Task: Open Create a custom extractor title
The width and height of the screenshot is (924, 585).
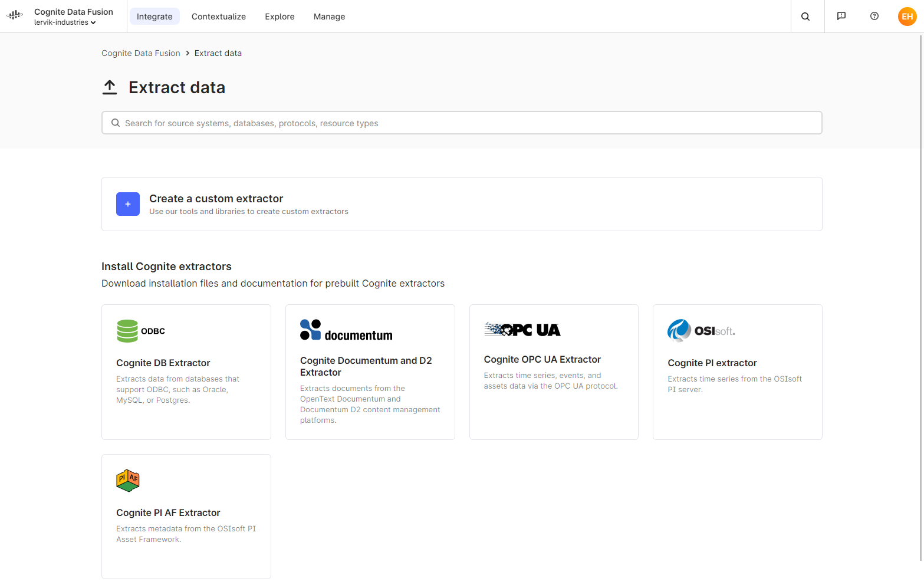Action: pyautogui.click(x=216, y=199)
